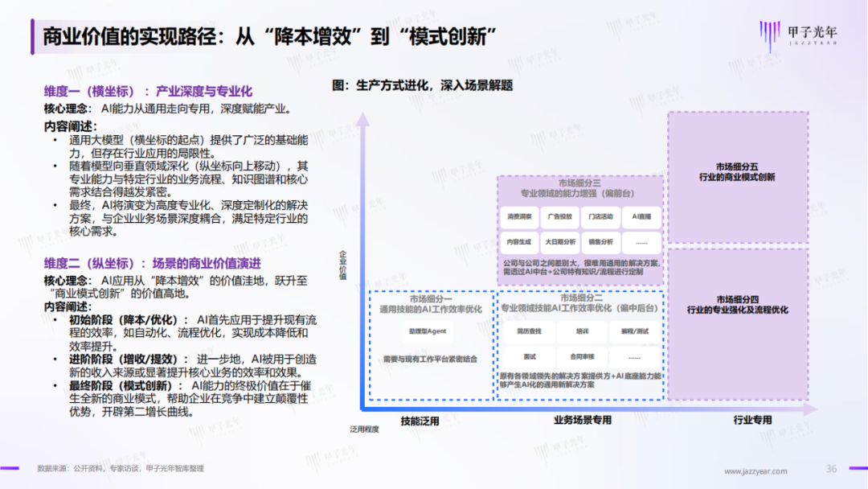Click the 数据来源 footer note
Image resolution: width=868 pixels, height=489 pixels.
[x=121, y=469]
